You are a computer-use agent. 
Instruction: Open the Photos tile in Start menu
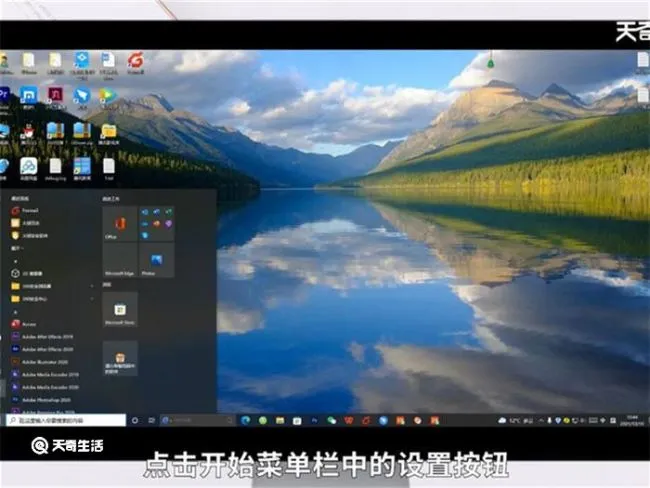point(156,260)
